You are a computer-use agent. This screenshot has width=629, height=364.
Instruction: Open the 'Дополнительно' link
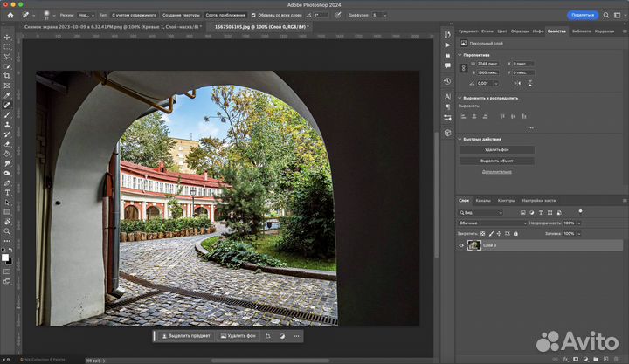pyautogui.click(x=496, y=172)
